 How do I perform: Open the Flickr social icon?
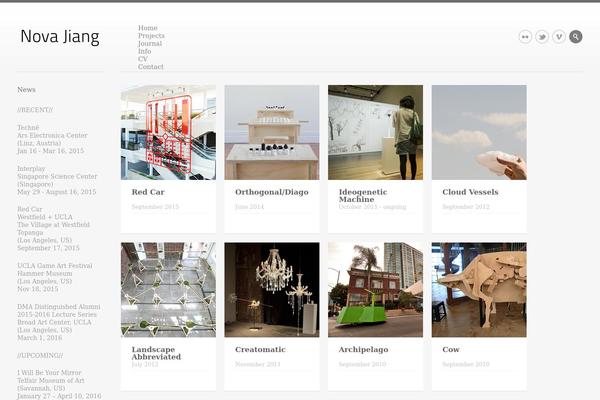point(525,37)
